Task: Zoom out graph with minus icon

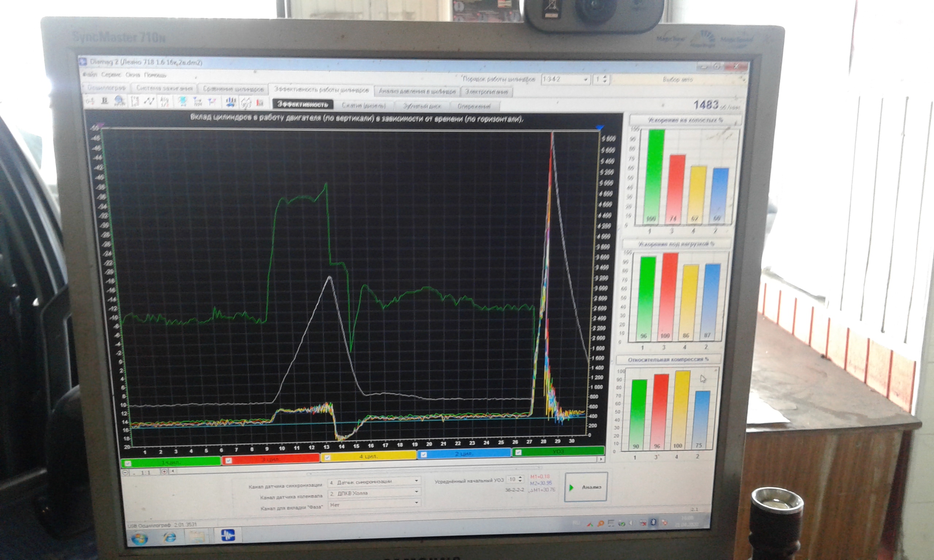Action: click(126, 472)
